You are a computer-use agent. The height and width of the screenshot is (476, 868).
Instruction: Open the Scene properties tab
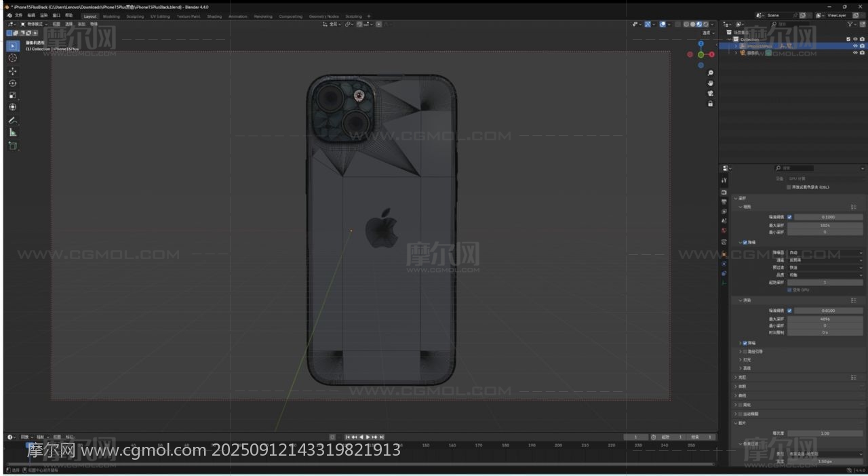tap(724, 221)
